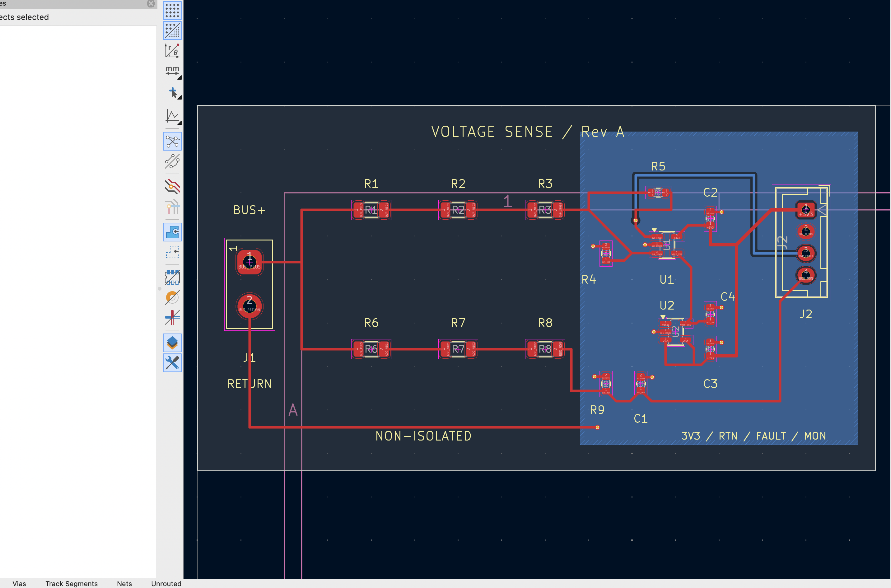Click the 'Nets' status bar label
Screen dimensions: 891x588
pos(124,584)
